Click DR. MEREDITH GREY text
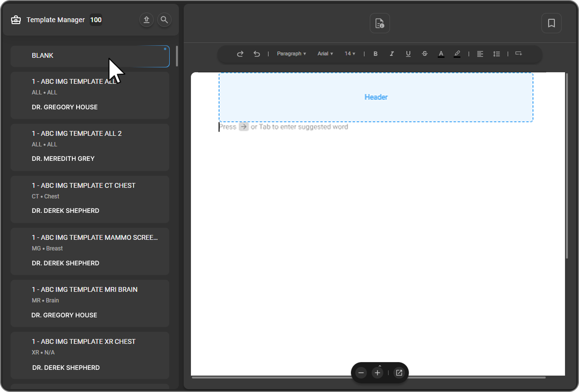The height and width of the screenshot is (392, 579). [63, 159]
